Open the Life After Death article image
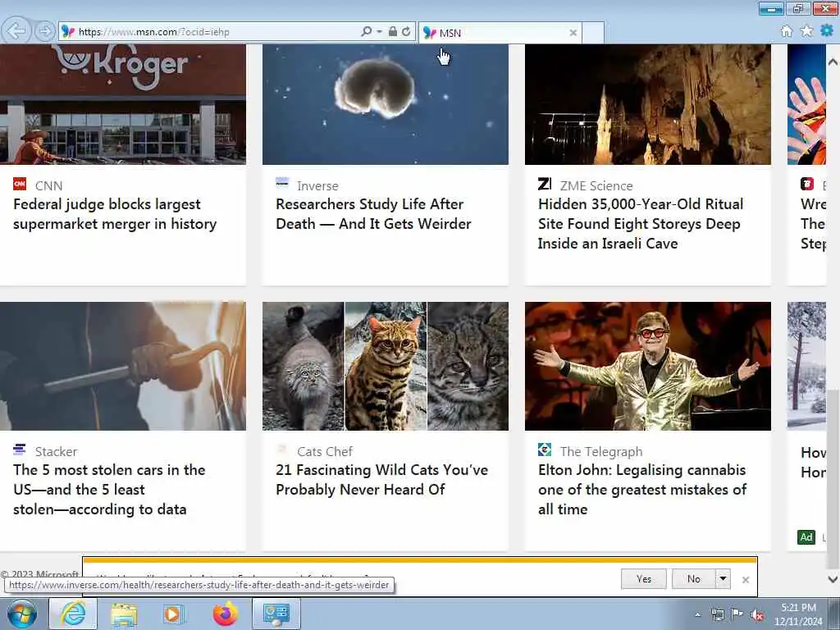Image resolution: width=840 pixels, height=630 pixels. pos(386,104)
